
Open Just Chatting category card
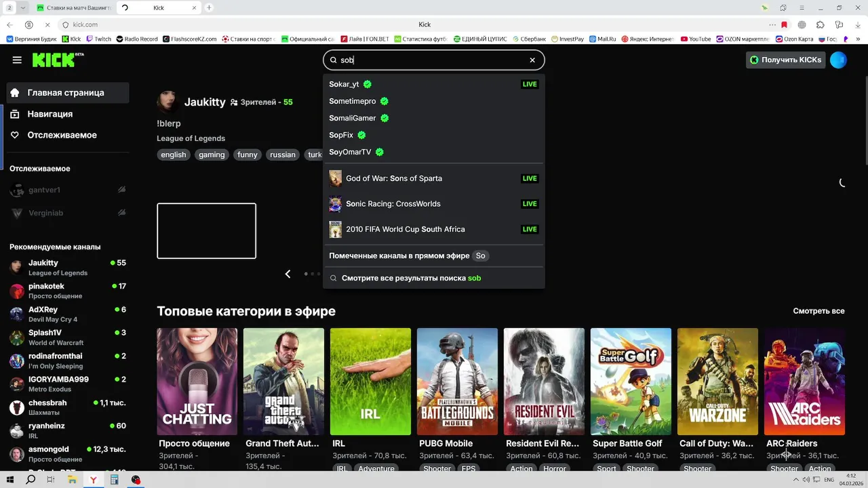click(197, 382)
